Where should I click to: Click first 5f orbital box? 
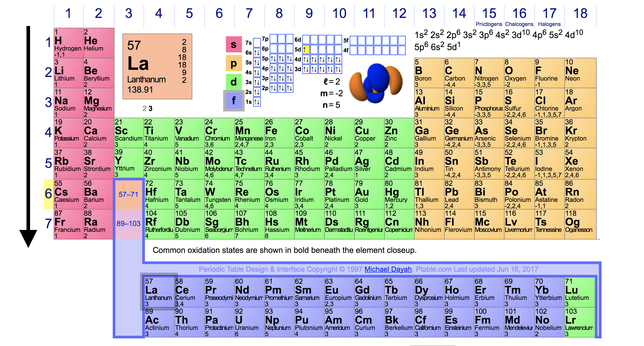354,41
